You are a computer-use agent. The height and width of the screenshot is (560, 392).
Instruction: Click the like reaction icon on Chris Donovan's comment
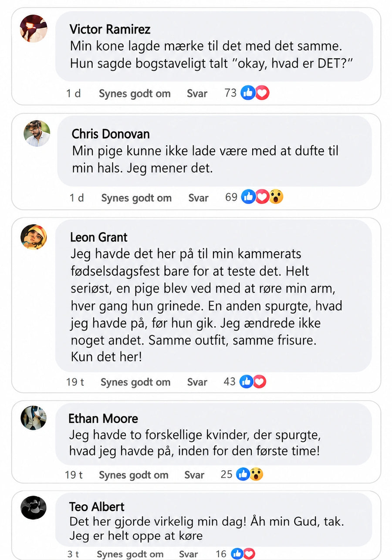point(248,197)
